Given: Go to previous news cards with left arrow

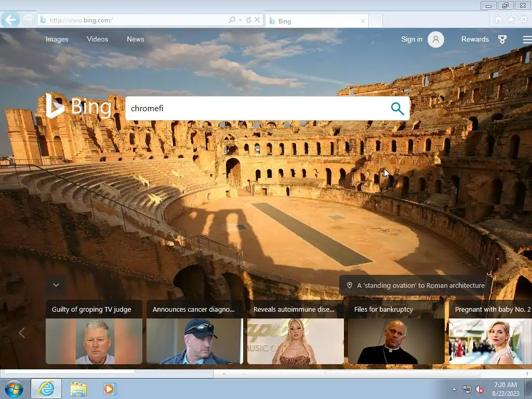Looking at the screenshot, I should (x=22, y=333).
